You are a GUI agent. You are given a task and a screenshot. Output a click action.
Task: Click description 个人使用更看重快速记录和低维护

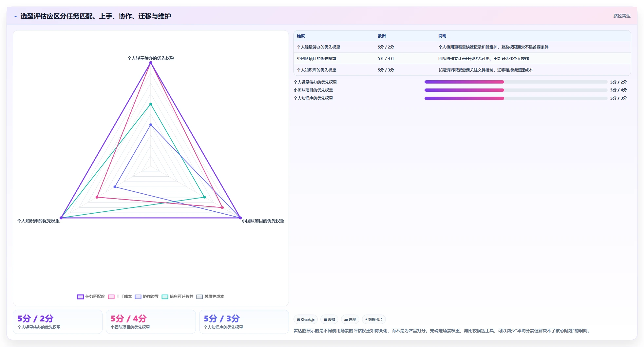pos(493,47)
